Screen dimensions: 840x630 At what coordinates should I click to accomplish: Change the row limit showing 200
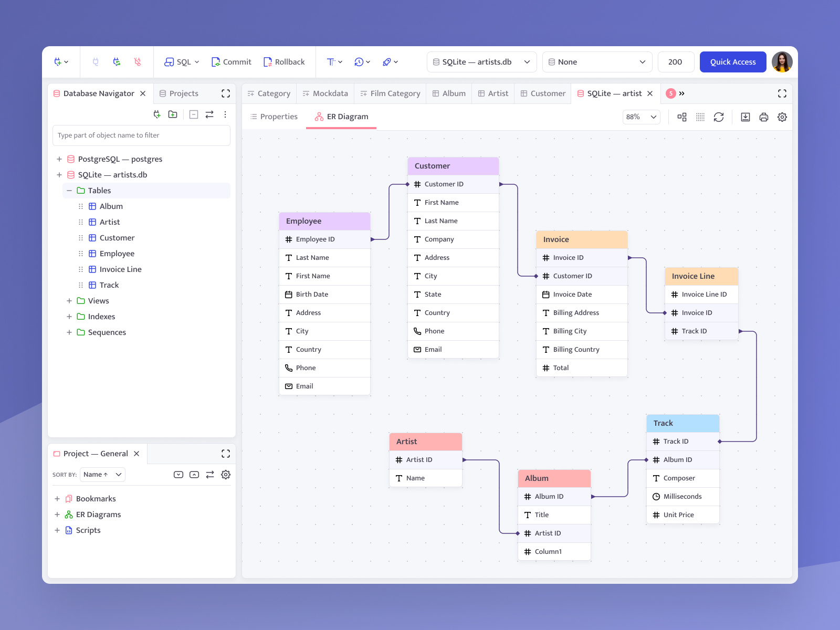676,61
